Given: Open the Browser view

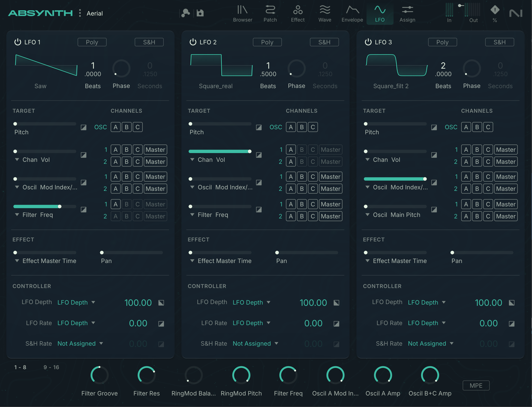Looking at the screenshot, I should pyautogui.click(x=242, y=13).
